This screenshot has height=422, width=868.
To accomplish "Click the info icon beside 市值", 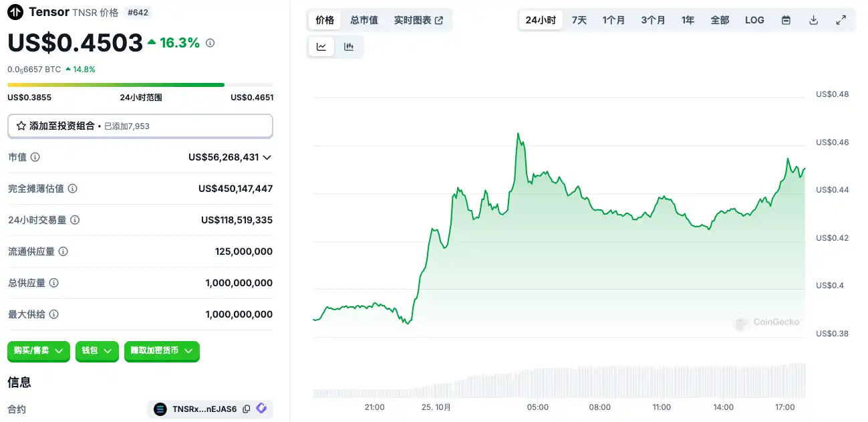I will 35,157.
